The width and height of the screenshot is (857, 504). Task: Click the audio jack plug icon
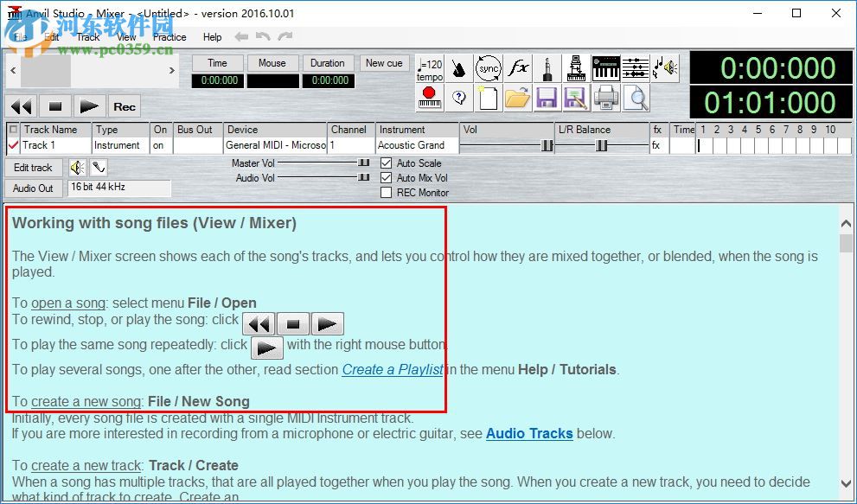(547, 69)
